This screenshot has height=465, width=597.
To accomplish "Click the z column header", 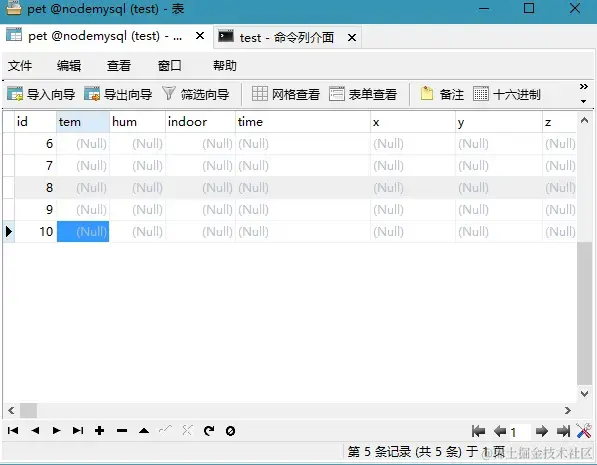I will [559, 122].
